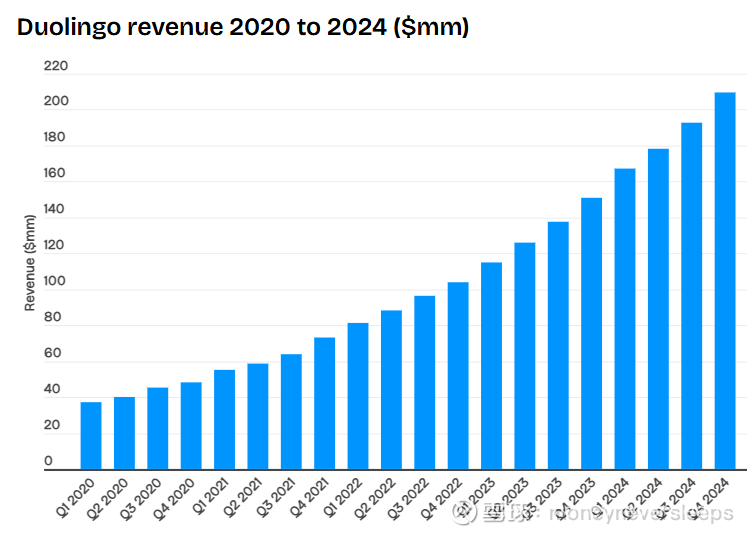
Task: Click the 'Q3 2022' x-axis label
Action: click(x=408, y=498)
